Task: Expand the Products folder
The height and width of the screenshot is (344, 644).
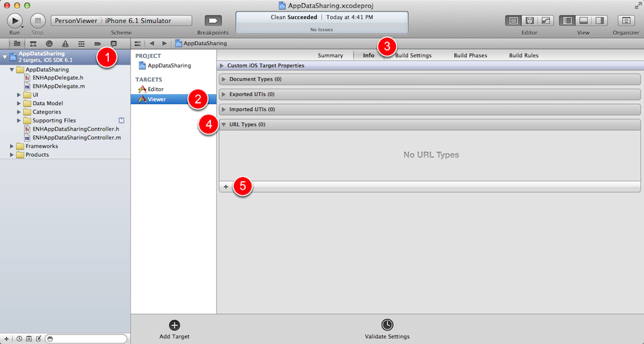Action: pyautogui.click(x=12, y=155)
